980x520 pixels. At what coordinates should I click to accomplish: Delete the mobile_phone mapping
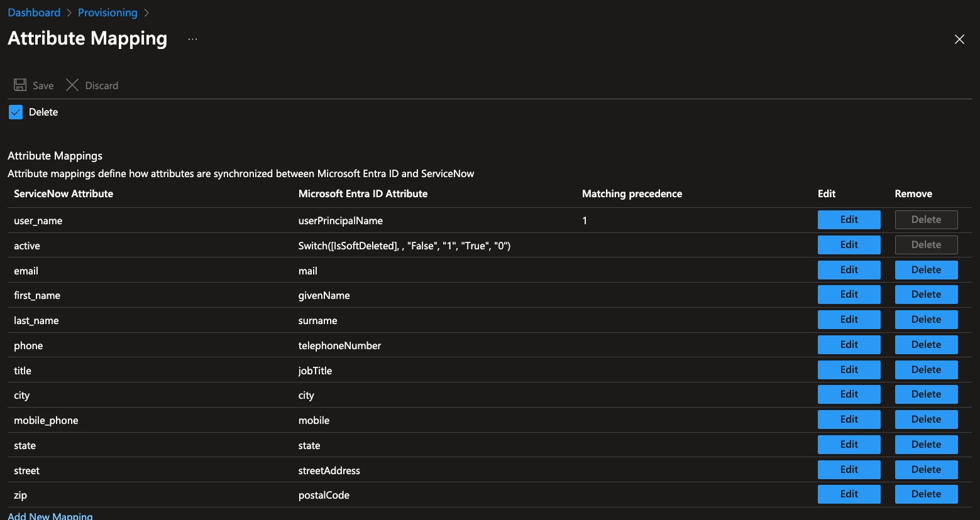pos(926,420)
